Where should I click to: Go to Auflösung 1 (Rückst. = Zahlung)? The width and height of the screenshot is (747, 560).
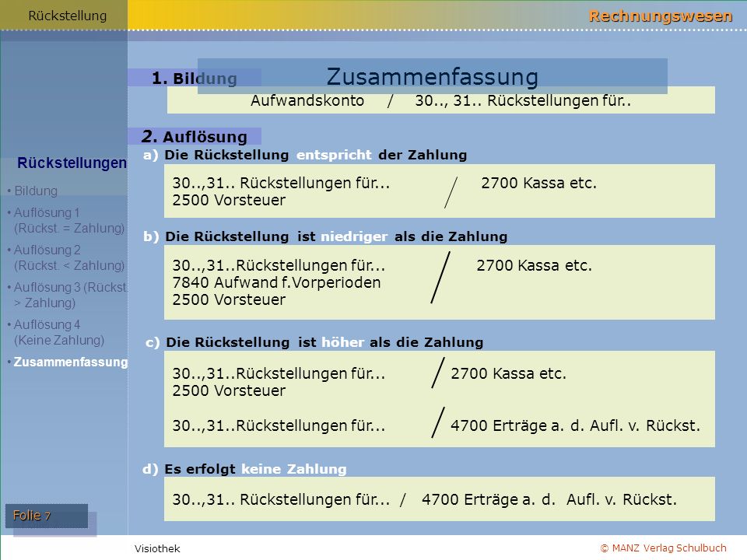click(69, 220)
